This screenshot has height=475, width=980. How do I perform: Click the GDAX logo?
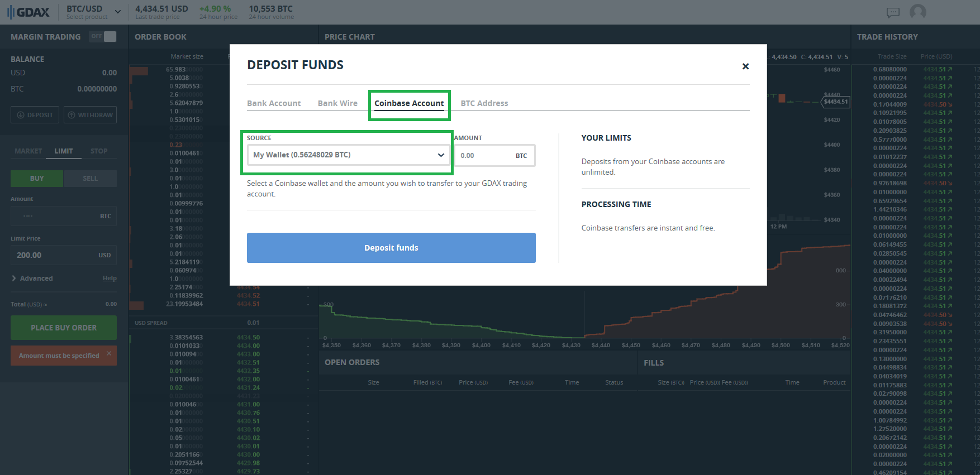[x=28, y=12]
